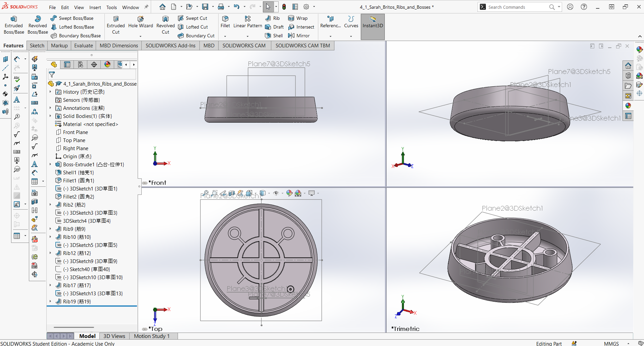Expand the Annotations tree node
Image resolution: width=644 pixels, height=346 pixels.
coord(50,108)
